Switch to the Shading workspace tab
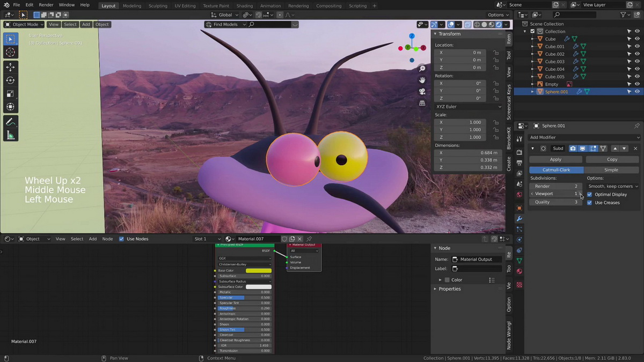644x362 pixels. coord(245,6)
